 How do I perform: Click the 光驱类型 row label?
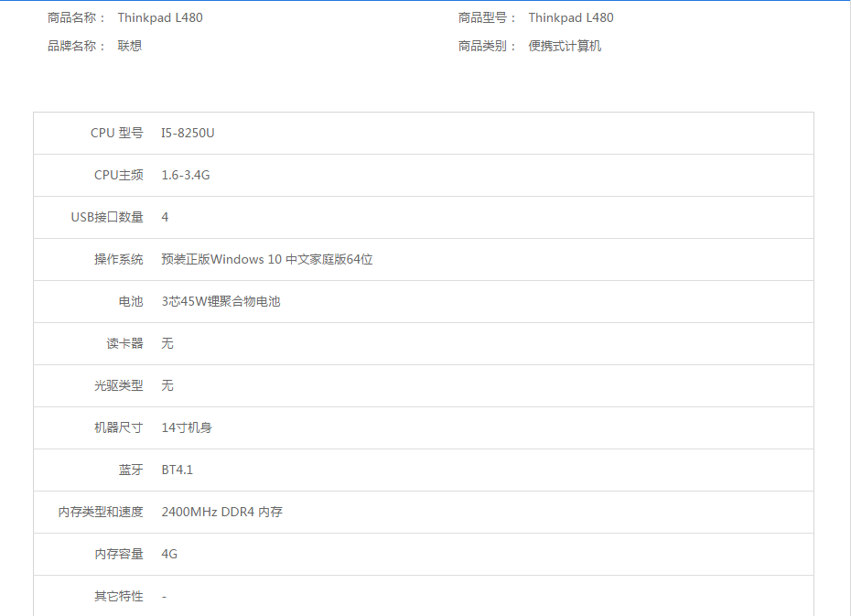pyautogui.click(x=119, y=386)
